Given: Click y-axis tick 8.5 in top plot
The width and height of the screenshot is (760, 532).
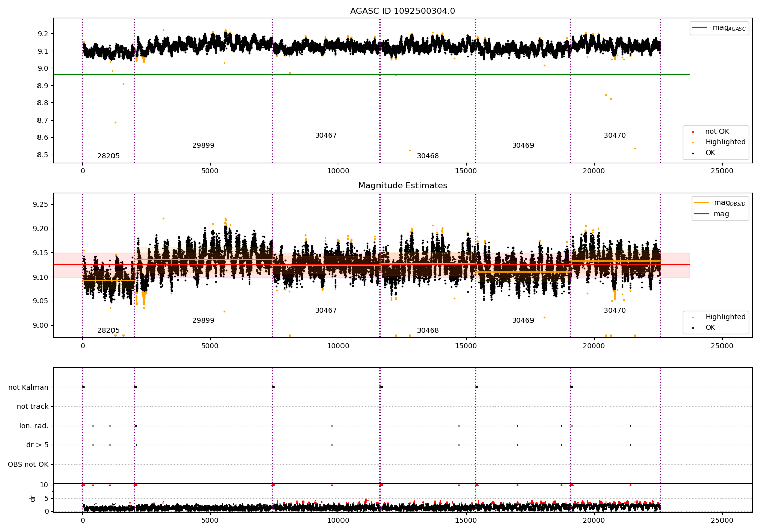Looking at the screenshot, I should tap(43, 155).
